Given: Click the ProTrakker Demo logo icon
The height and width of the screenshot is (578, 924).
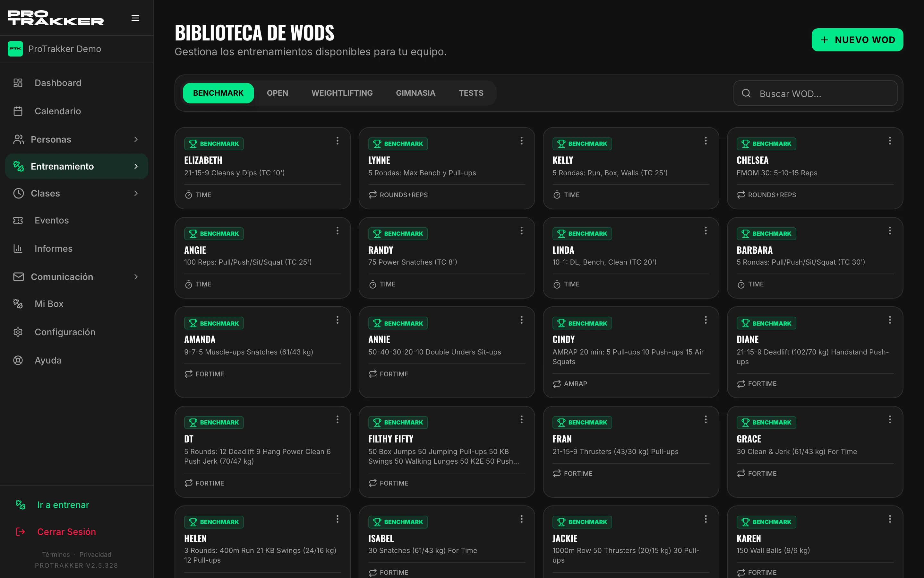Looking at the screenshot, I should (x=15, y=49).
